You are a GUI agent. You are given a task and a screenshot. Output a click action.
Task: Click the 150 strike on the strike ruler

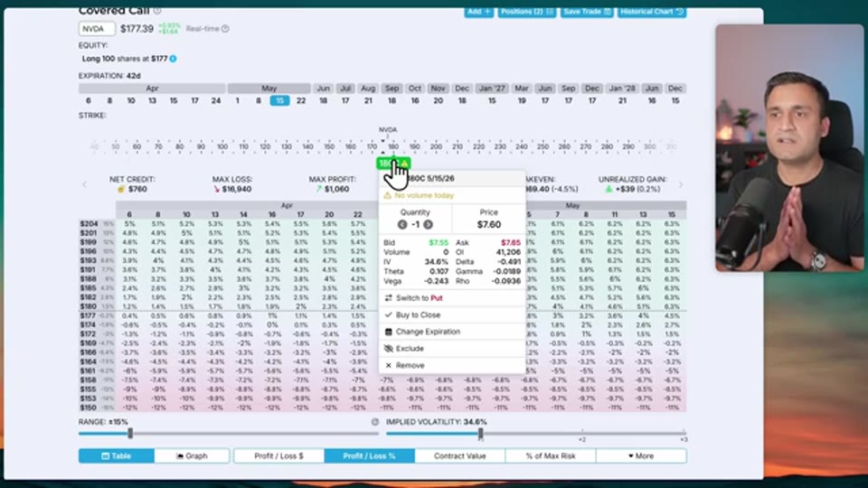click(x=329, y=146)
